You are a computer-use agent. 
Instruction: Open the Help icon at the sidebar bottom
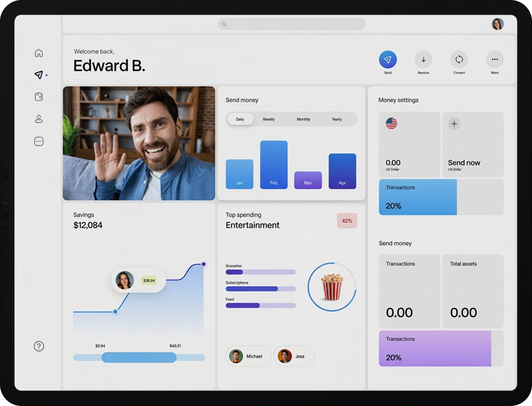(x=39, y=346)
